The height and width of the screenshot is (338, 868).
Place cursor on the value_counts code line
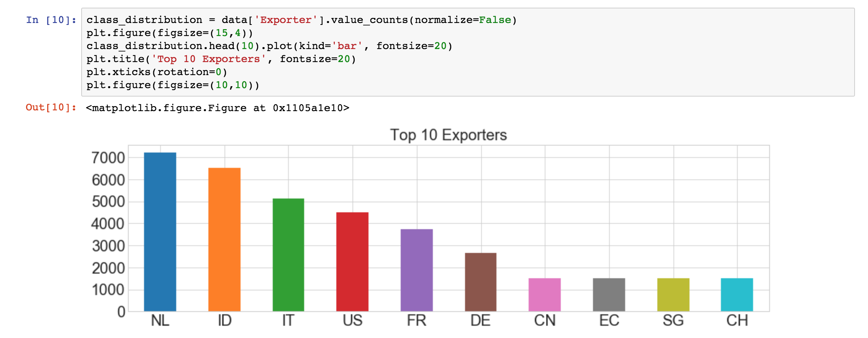[x=301, y=20]
